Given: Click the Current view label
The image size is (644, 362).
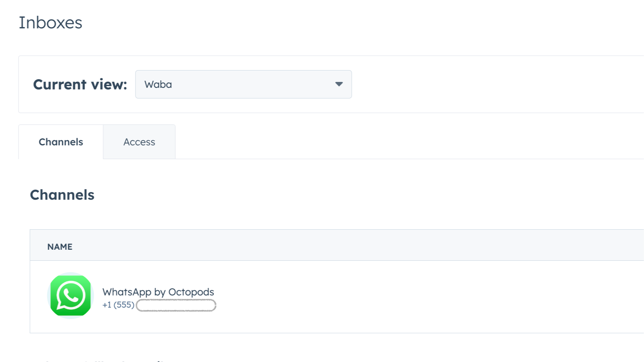Looking at the screenshot, I should pos(80,84).
